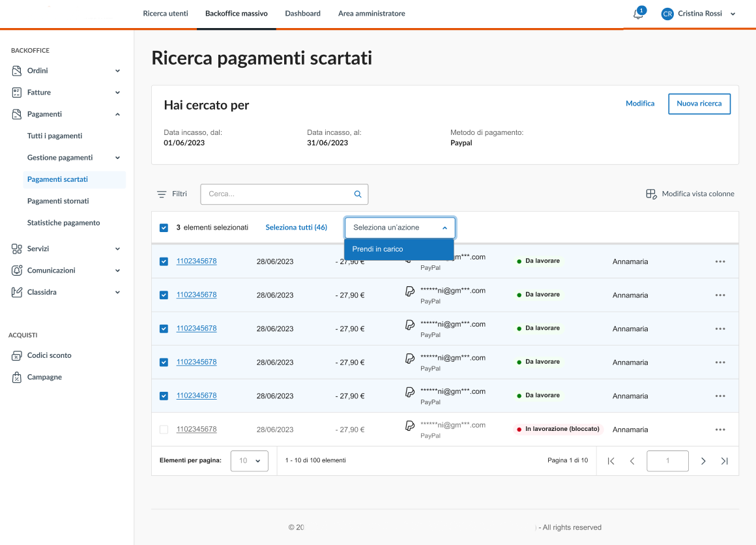
Task: Go to last page arrow icon
Action: [724, 461]
